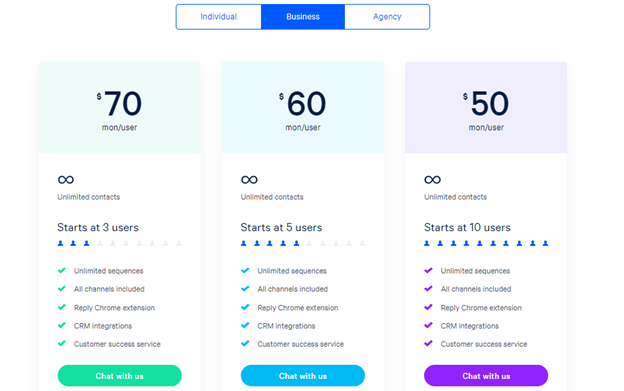Click infinity icon in $70 plan
The width and height of the screenshot is (624, 391).
pyautogui.click(x=66, y=180)
